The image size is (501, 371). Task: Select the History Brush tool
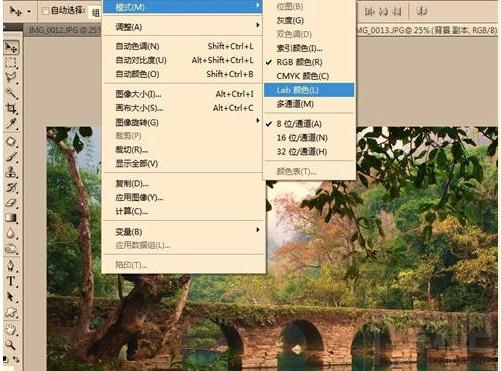(11, 187)
